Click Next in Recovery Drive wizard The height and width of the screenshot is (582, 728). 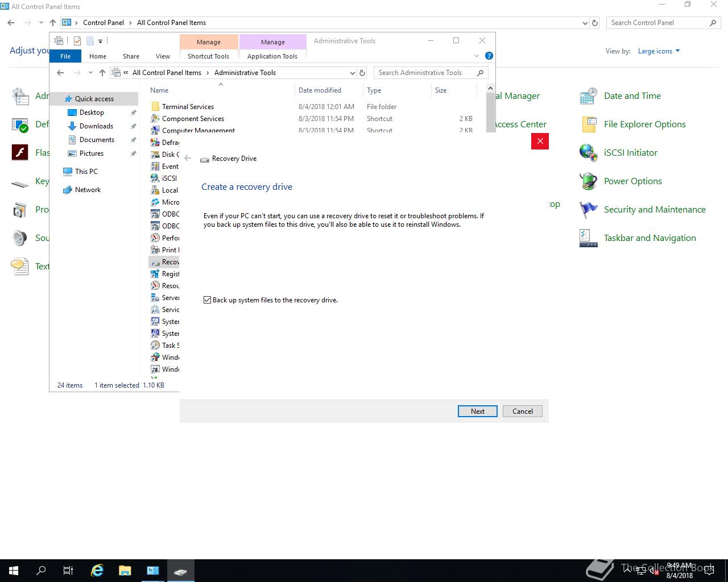[x=478, y=411]
